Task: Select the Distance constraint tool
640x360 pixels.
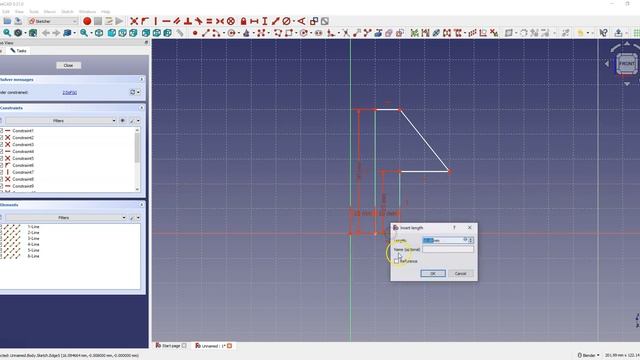Action: [x=276, y=21]
